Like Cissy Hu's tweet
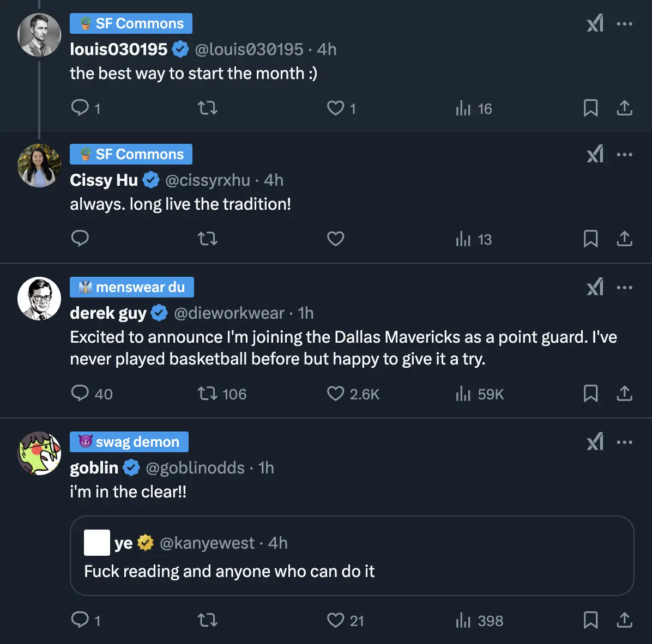This screenshot has width=652, height=644. (x=335, y=239)
